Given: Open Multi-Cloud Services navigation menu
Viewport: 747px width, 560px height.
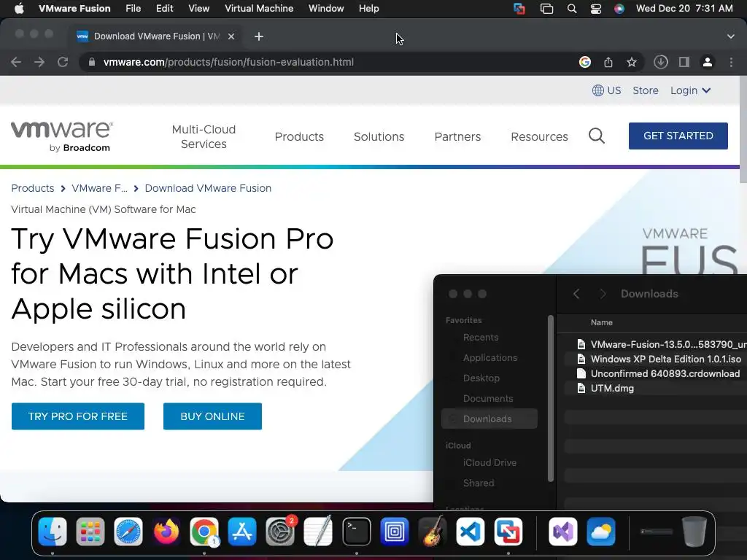Looking at the screenshot, I should [204, 136].
